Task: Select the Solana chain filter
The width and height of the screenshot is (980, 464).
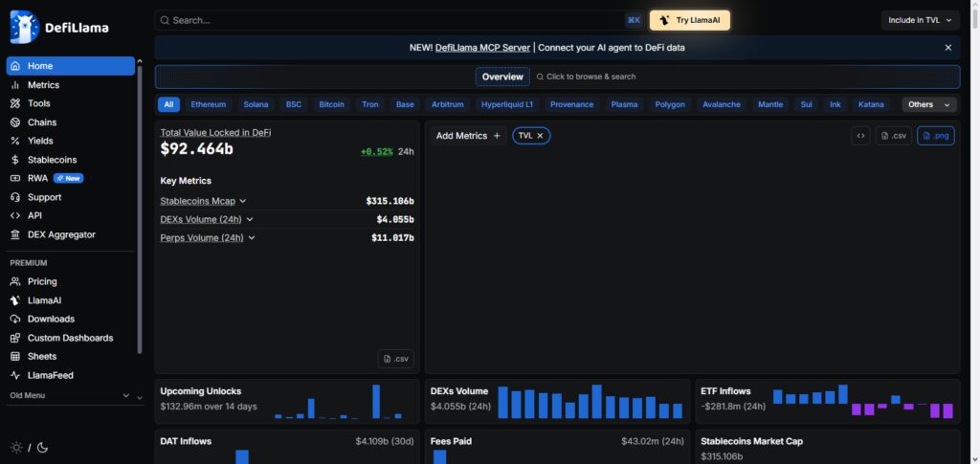Action: tap(256, 104)
